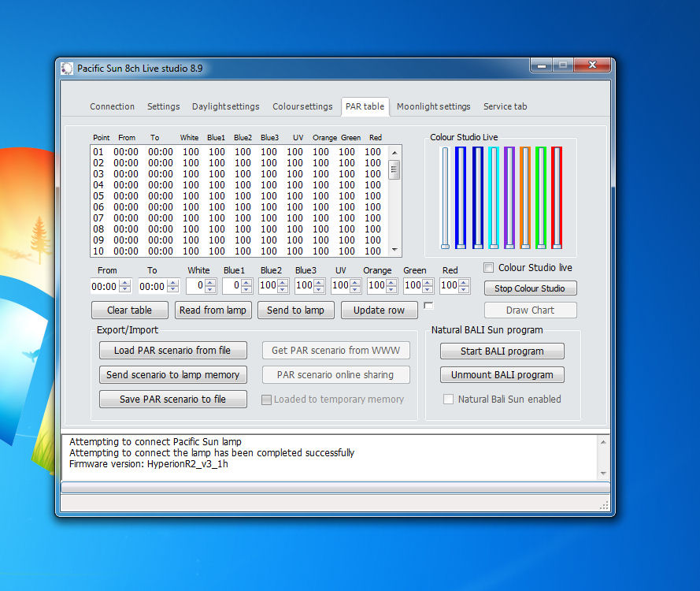Decrease Green value using down arrow

[x=428, y=289]
